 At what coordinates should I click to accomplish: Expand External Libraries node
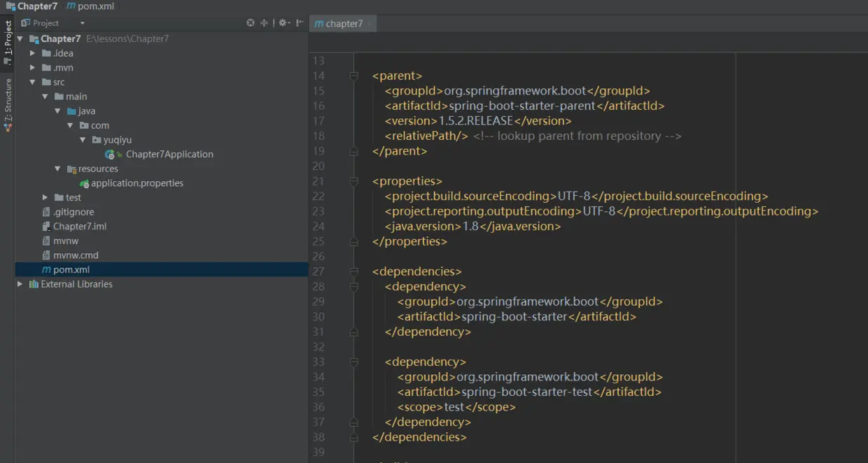point(20,284)
